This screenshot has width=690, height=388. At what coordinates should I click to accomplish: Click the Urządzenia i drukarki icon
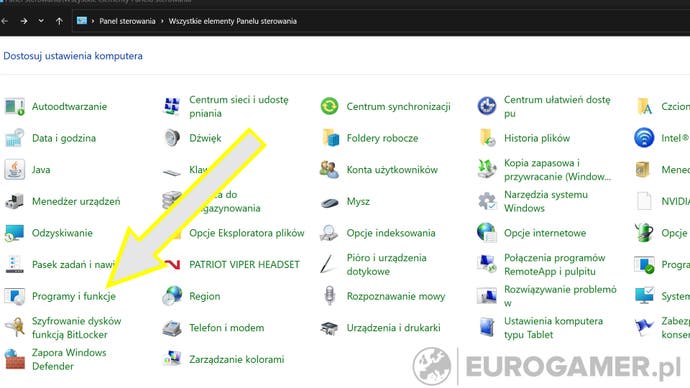point(329,328)
